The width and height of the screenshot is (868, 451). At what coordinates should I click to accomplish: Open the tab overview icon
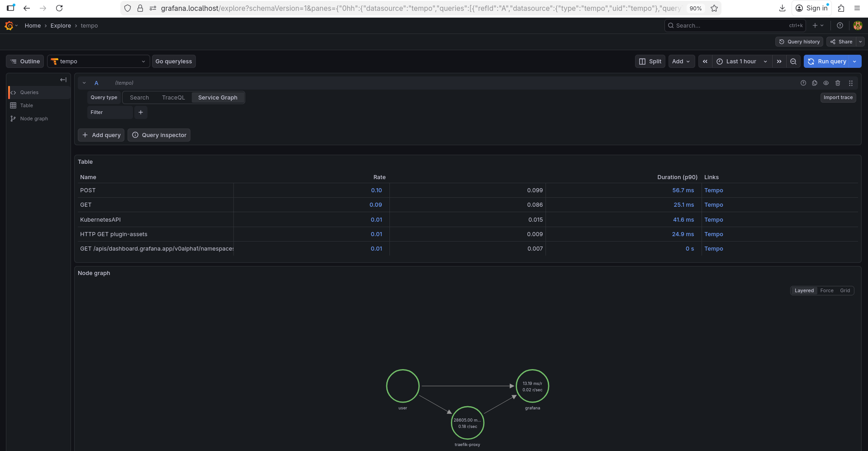coord(11,8)
